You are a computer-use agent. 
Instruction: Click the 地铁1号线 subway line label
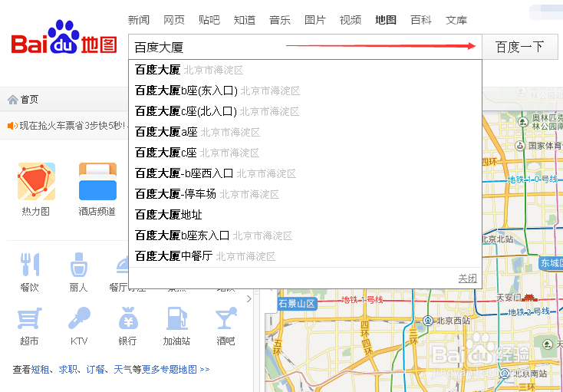(x=361, y=299)
